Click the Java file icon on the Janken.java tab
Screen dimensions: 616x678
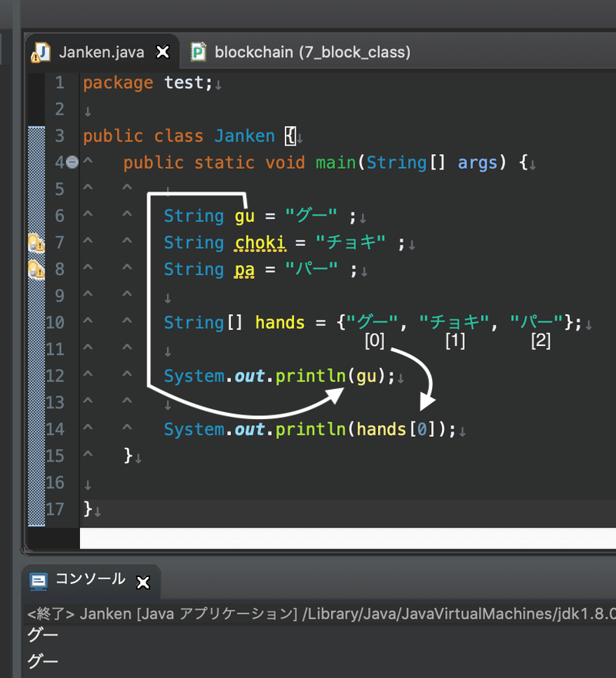pyautogui.click(x=44, y=52)
